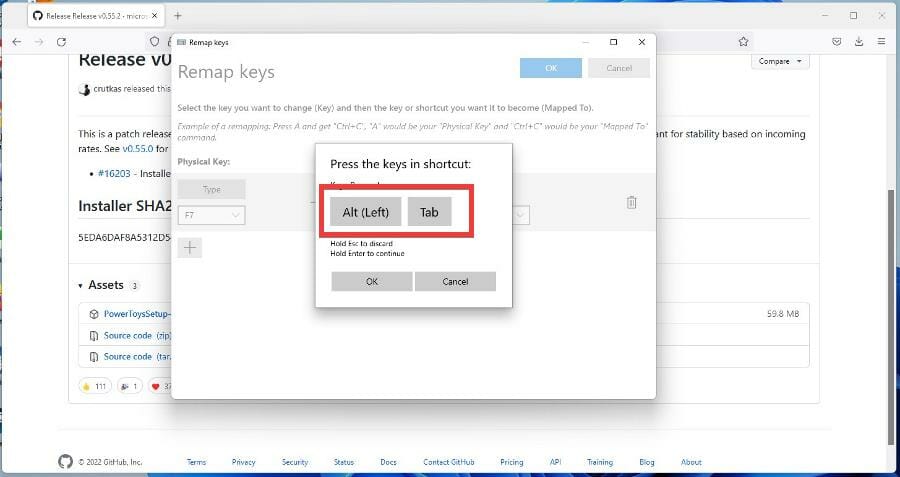The height and width of the screenshot is (477, 900).
Task: Click the heart reaction button
Action: point(160,386)
